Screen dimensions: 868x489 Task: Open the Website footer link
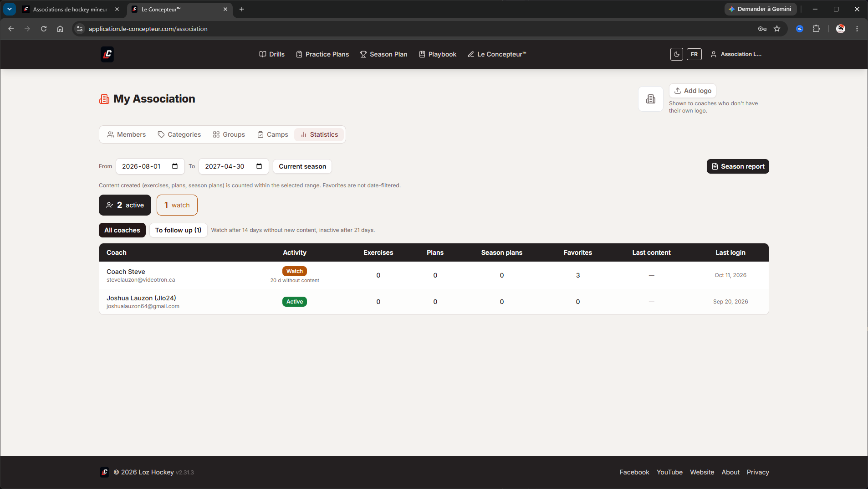coord(702,472)
